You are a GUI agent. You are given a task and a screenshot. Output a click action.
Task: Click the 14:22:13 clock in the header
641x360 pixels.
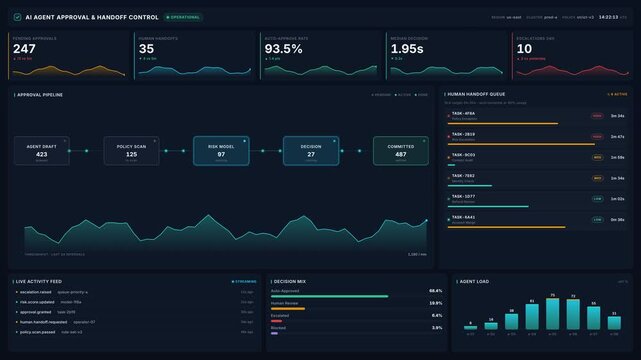[x=608, y=17]
